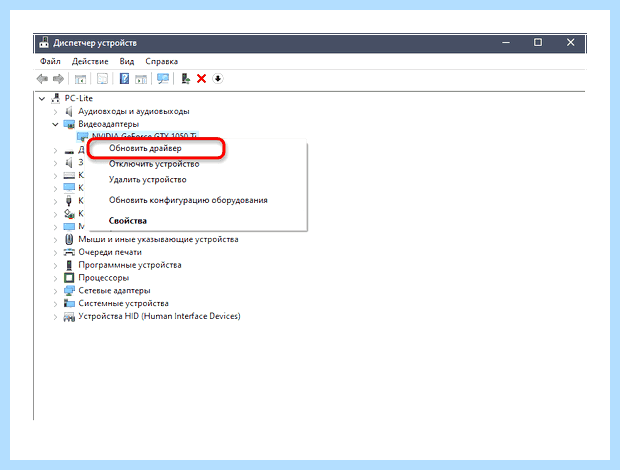The image size is (620, 470).
Task: Click the Forward arrow in the toolbar
Action: click(x=59, y=79)
